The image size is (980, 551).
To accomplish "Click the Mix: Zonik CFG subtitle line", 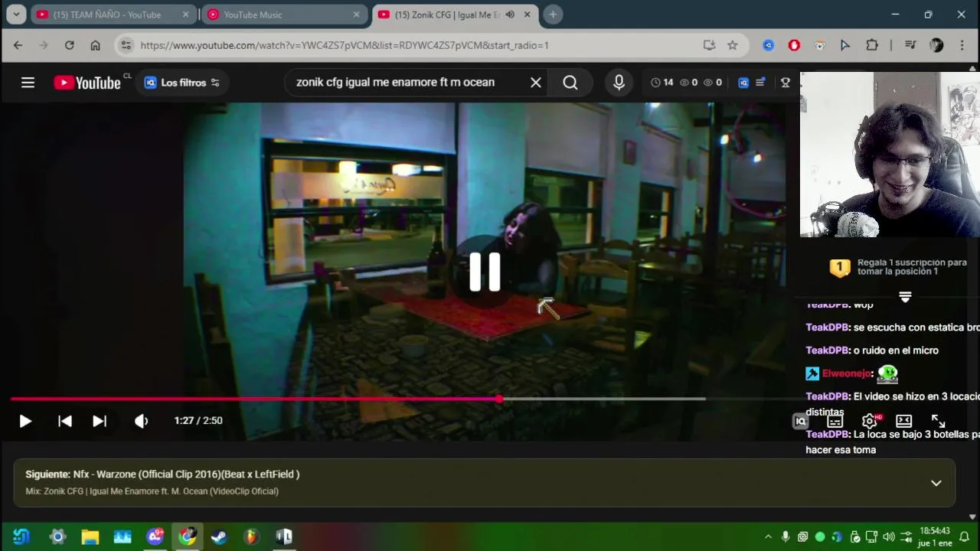I will click(x=152, y=491).
